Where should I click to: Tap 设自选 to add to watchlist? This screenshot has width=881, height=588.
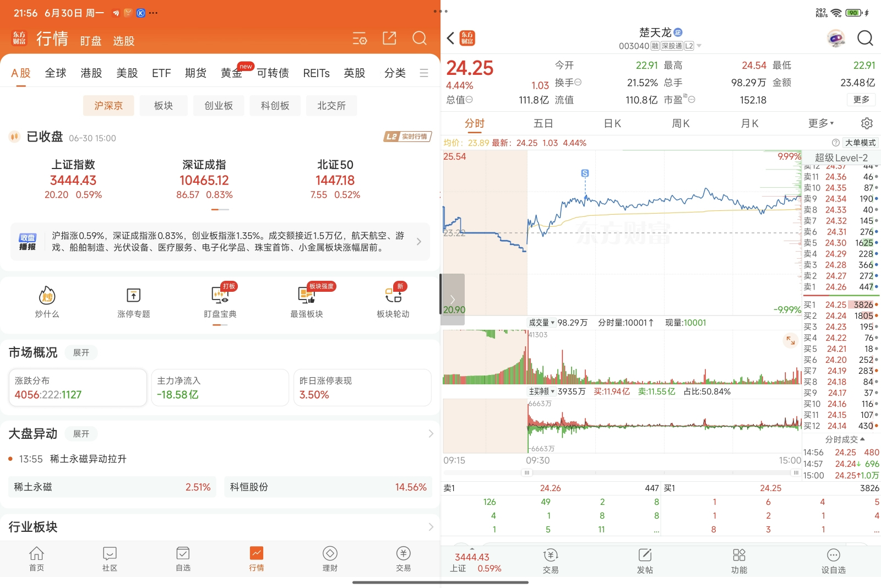pos(833,562)
